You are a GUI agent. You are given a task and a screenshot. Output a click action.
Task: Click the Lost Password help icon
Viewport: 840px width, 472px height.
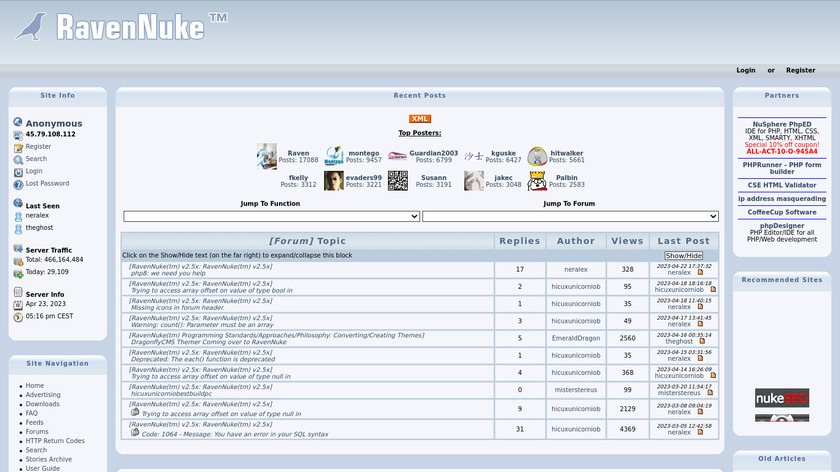pyautogui.click(x=18, y=184)
